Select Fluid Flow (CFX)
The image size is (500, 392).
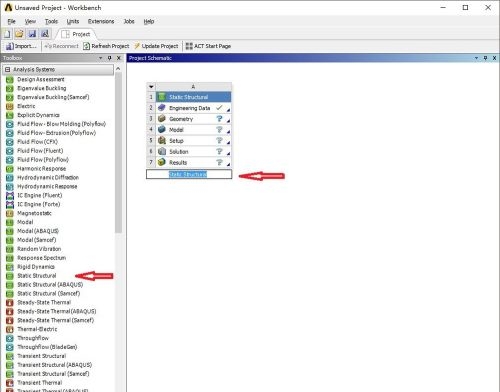37,142
